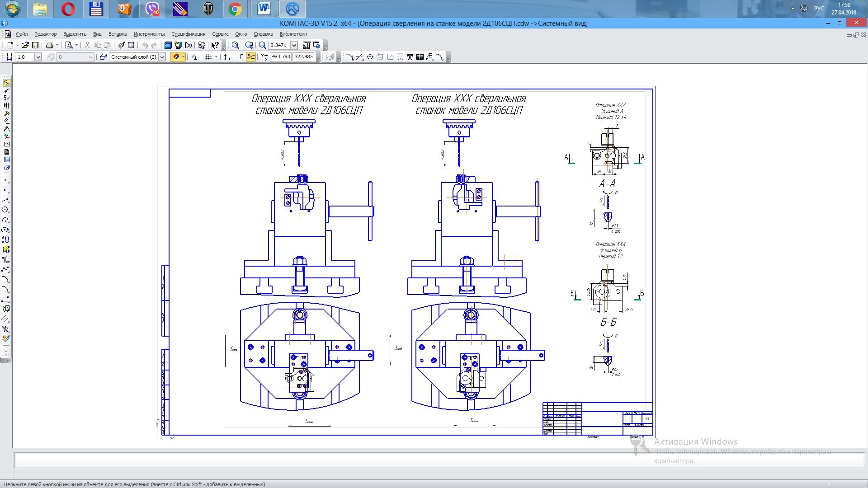Expand the view scale 1.0 dropdown

[x=38, y=57]
